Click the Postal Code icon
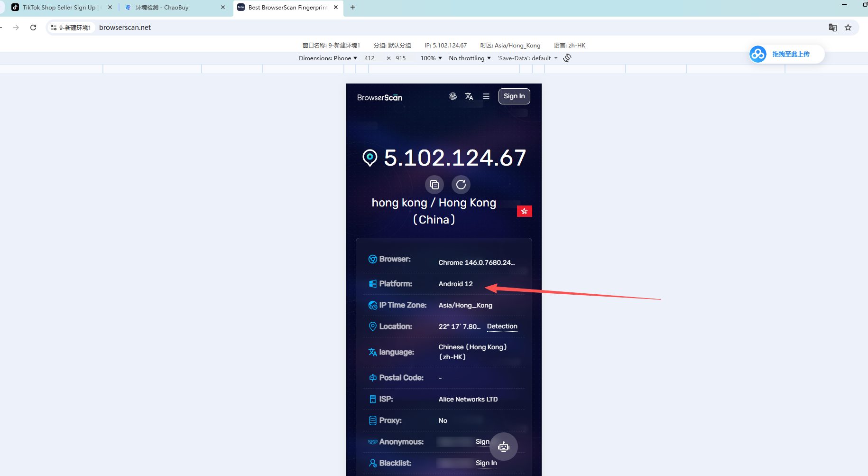868x476 pixels. [373, 378]
